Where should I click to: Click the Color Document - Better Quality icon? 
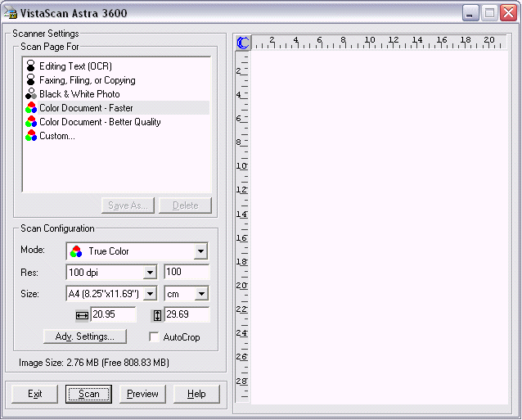tap(31, 122)
